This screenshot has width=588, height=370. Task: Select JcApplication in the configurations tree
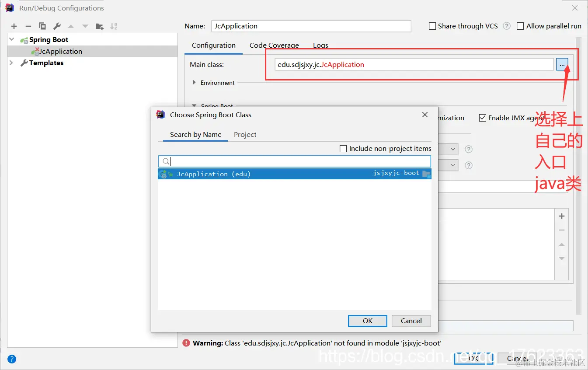pyautogui.click(x=92, y=51)
